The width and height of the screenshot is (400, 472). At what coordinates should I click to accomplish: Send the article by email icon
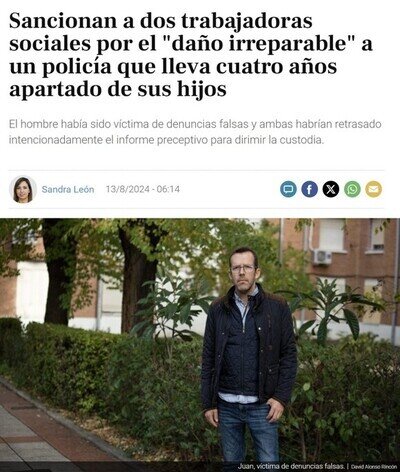tap(374, 189)
